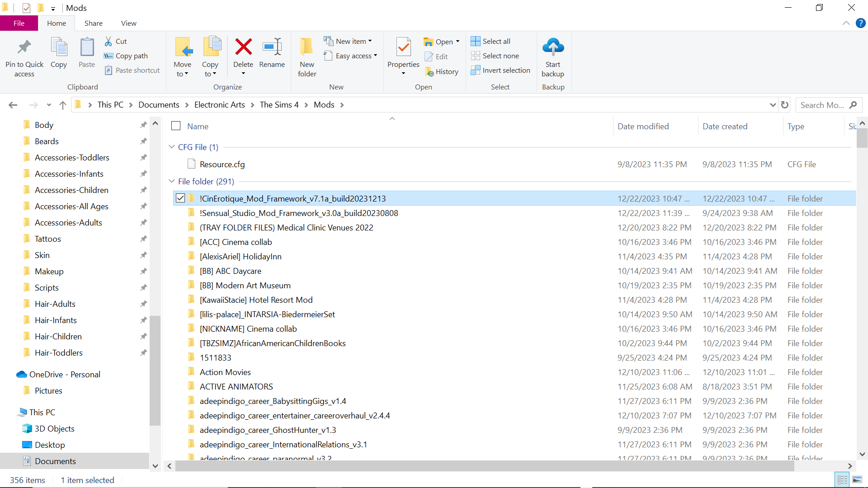Click the Rename icon in ribbon
Image resolution: width=868 pixels, height=488 pixels.
pos(272,47)
